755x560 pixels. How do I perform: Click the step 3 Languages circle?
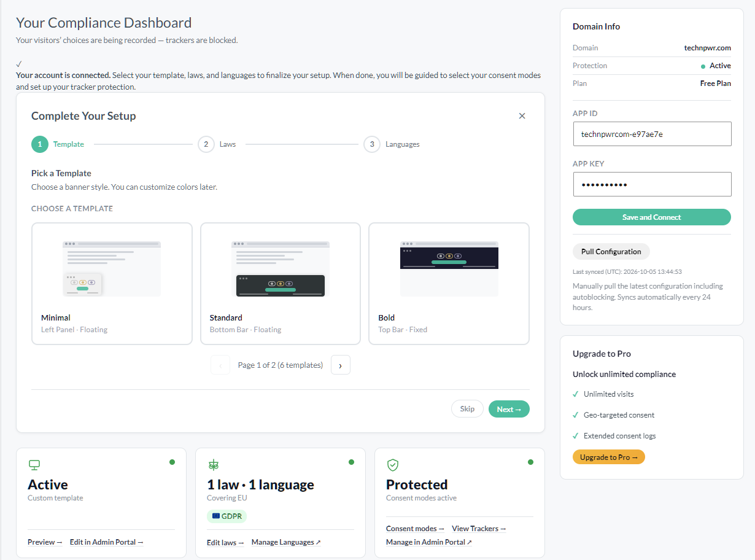[372, 144]
